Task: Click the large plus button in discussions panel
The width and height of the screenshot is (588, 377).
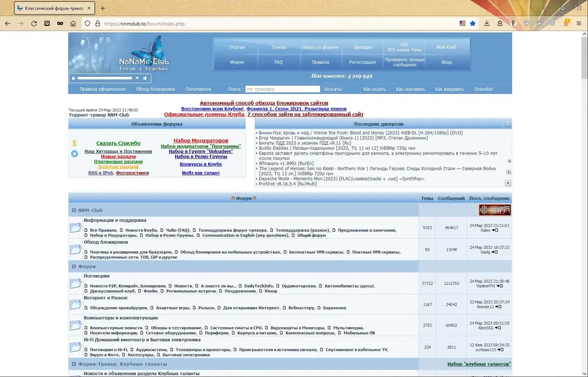Action: pos(508,183)
